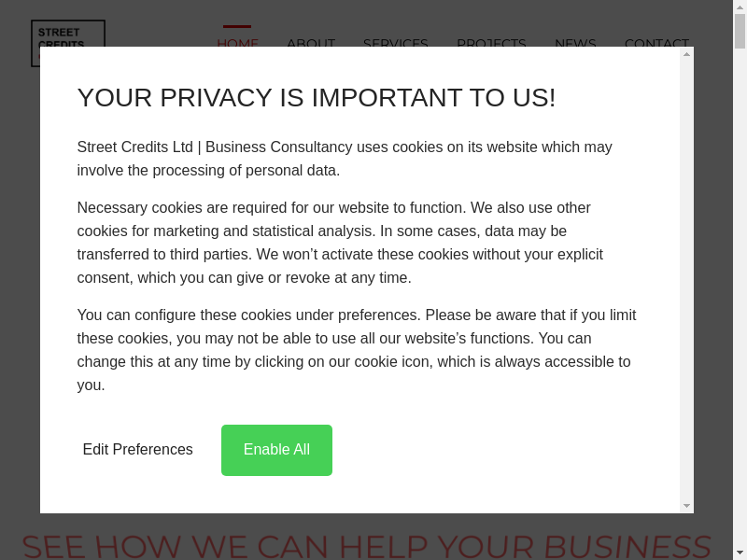747x560 pixels.
Task: Click the paragraph beginning "Necessary cookies are required"
Action: (340, 243)
